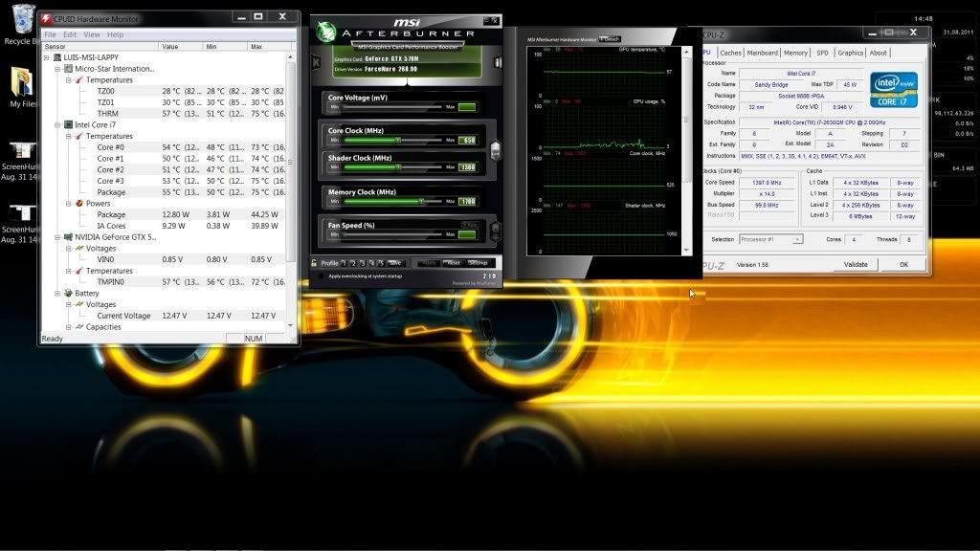Click the Shader Clock value field showing 1300
The height and width of the screenshot is (551, 980).
pyautogui.click(x=467, y=167)
